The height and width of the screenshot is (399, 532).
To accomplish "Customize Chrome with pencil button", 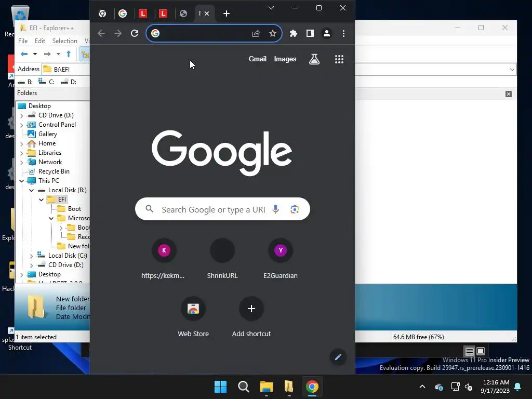I will [338, 357].
